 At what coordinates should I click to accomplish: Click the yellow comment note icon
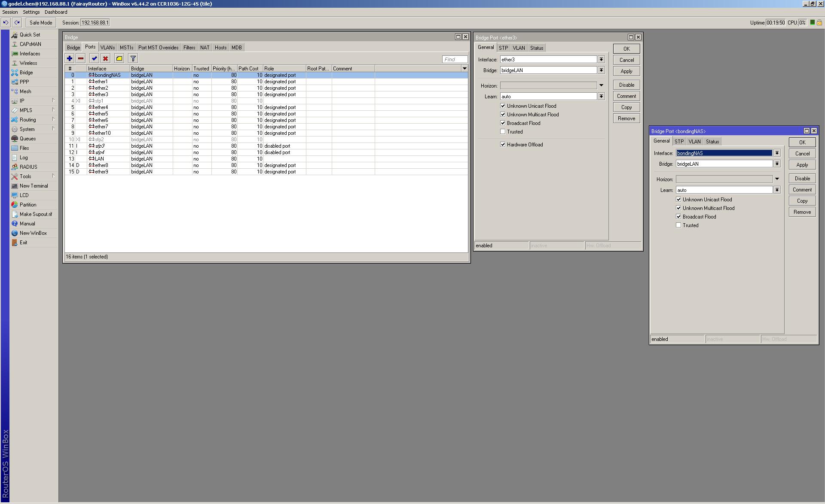tap(119, 58)
